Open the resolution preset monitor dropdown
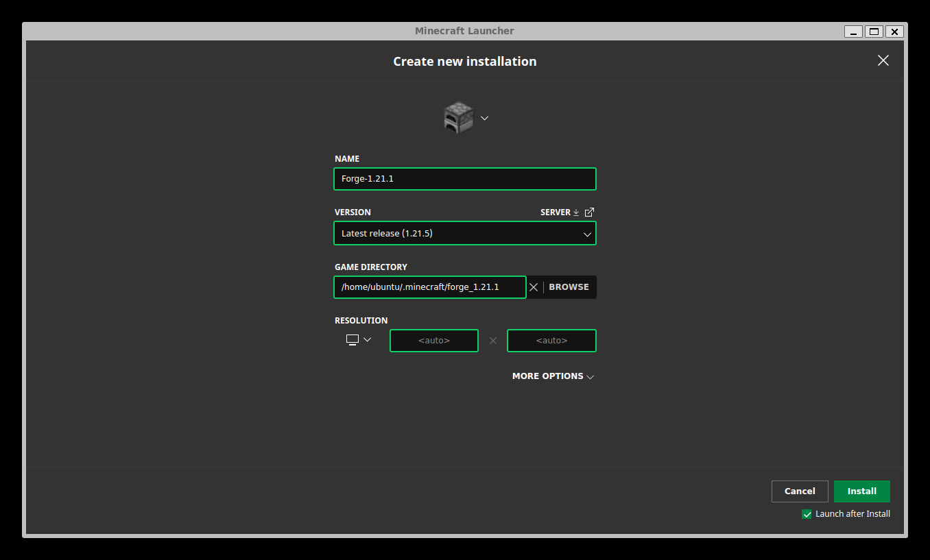Viewport: 930px width, 560px height. [359, 339]
